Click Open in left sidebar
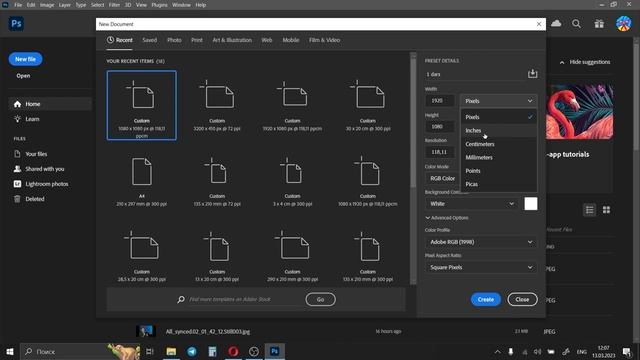Screen dimensions: 640x360 23,76
